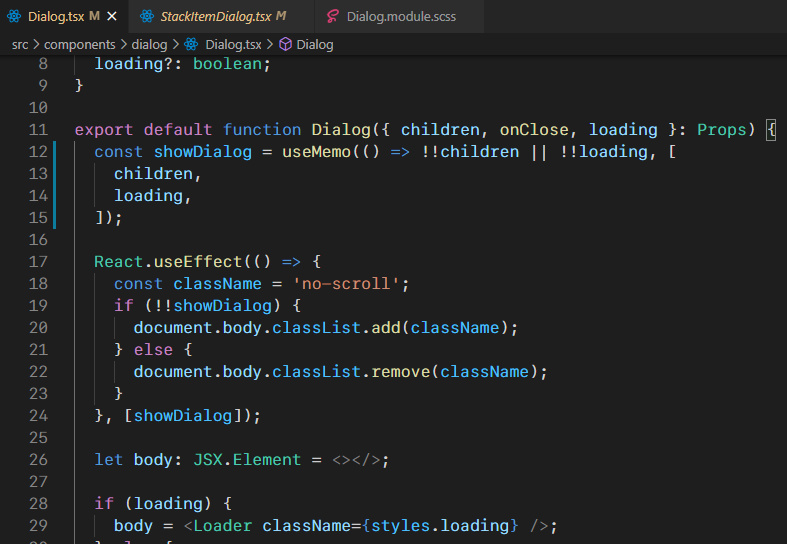Click Sass icon on Dialog.module.scss tab
This screenshot has height=544, width=787.
(333, 17)
